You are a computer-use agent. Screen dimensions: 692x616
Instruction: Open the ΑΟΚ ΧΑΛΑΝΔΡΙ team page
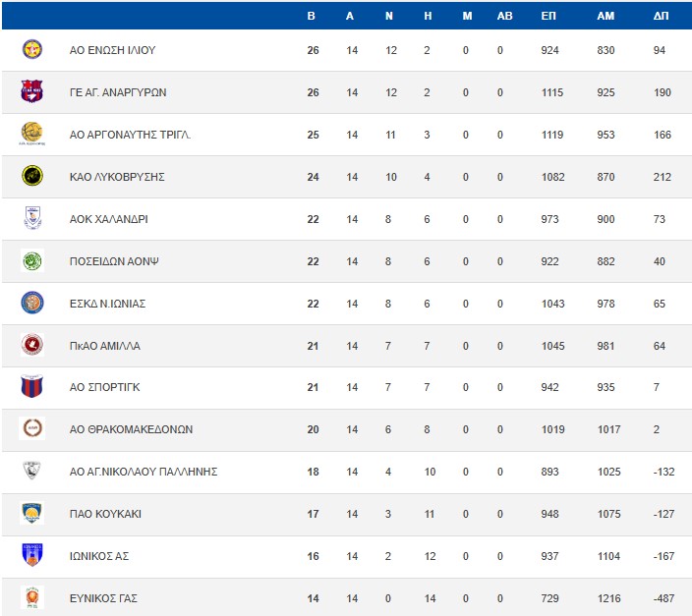click(109, 219)
